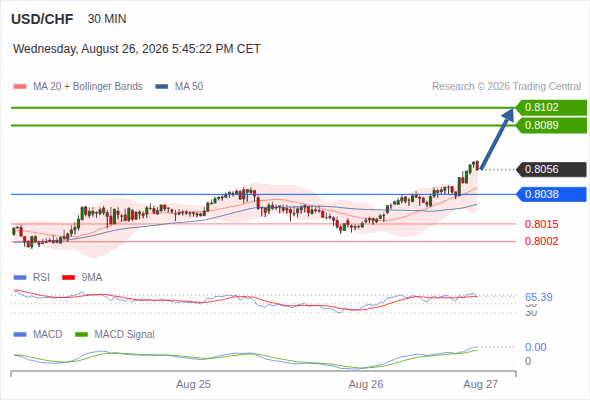Click the MA 50 blue legend swatch
The width and height of the screenshot is (590, 400).
tap(161, 87)
